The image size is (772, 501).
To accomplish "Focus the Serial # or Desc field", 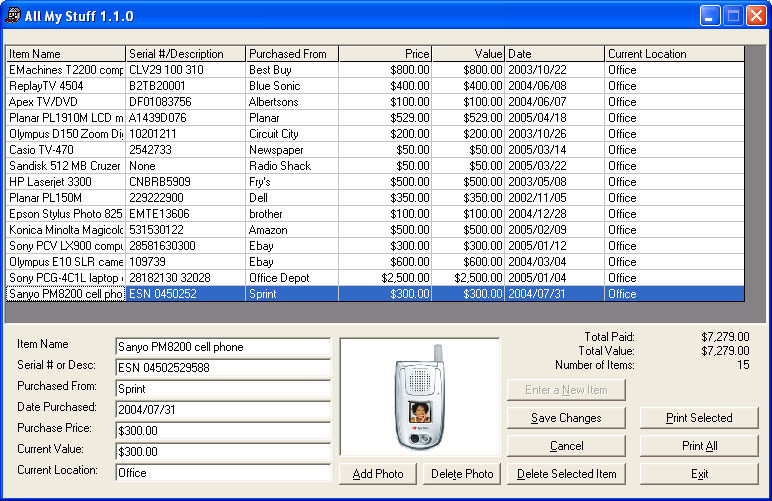I will point(223,368).
